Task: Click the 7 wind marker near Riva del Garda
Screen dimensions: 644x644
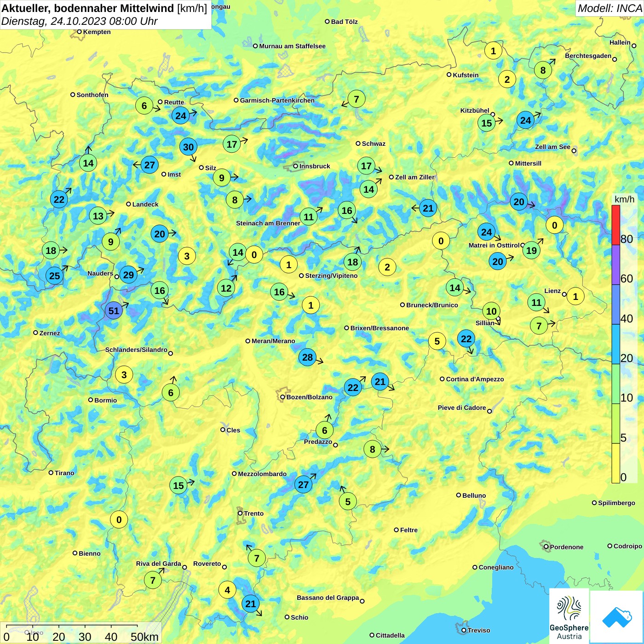Action: pos(153,580)
